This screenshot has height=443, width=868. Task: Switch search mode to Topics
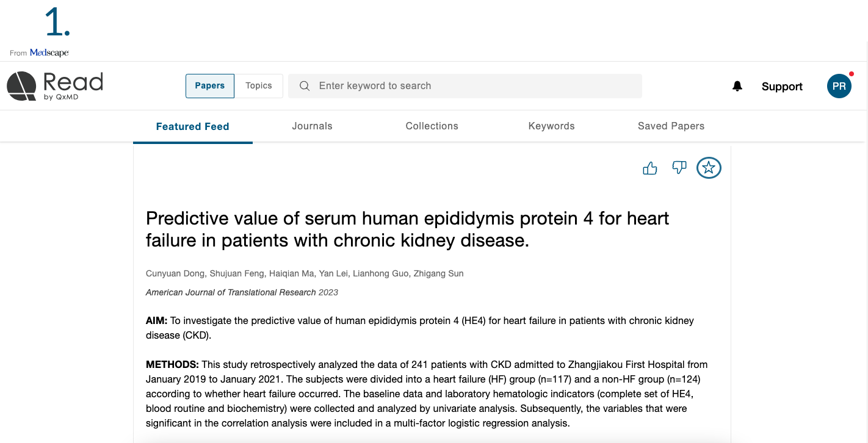click(259, 86)
